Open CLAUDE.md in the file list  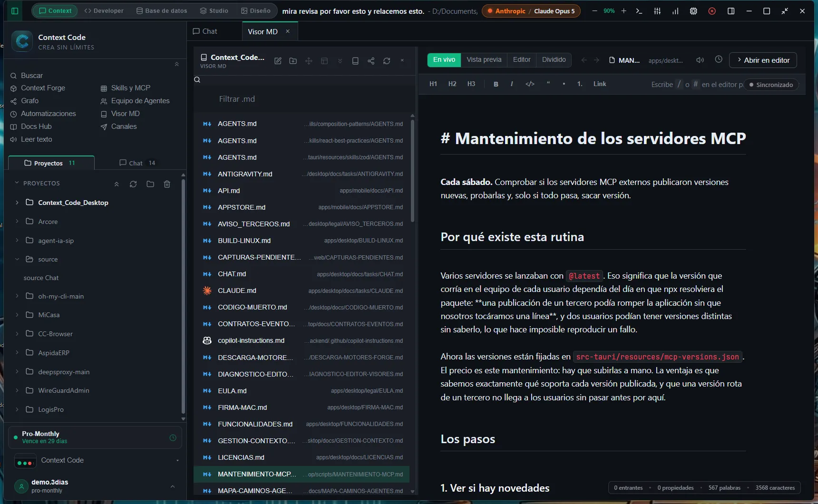coord(302,291)
